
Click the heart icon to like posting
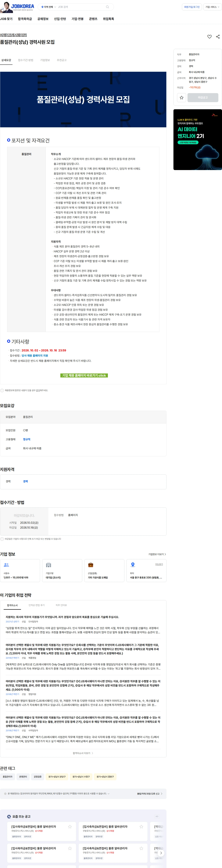tap(209, 37)
